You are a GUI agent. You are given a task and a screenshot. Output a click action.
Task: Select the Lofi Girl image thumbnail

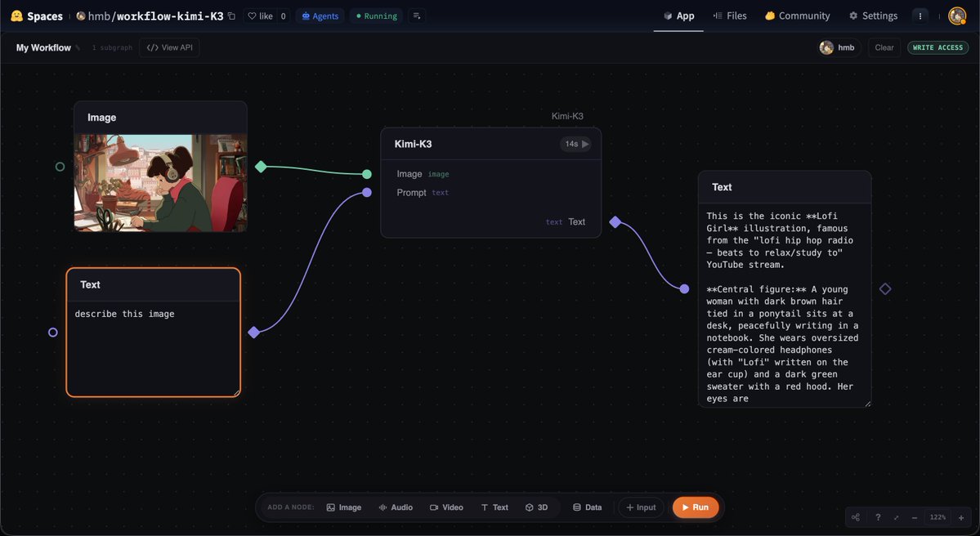coord(161,183)
